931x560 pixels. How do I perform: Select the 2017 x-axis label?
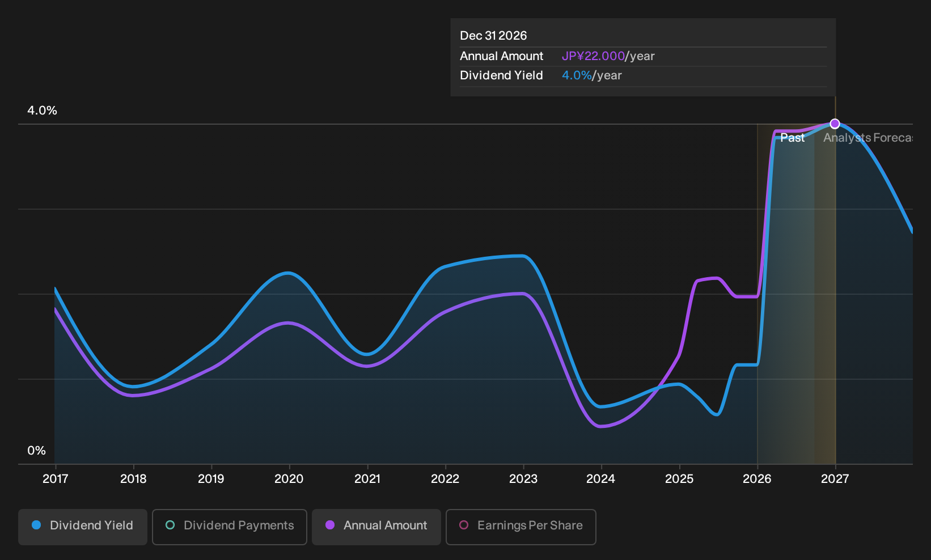pyautogui.click(x=56, y=479)
